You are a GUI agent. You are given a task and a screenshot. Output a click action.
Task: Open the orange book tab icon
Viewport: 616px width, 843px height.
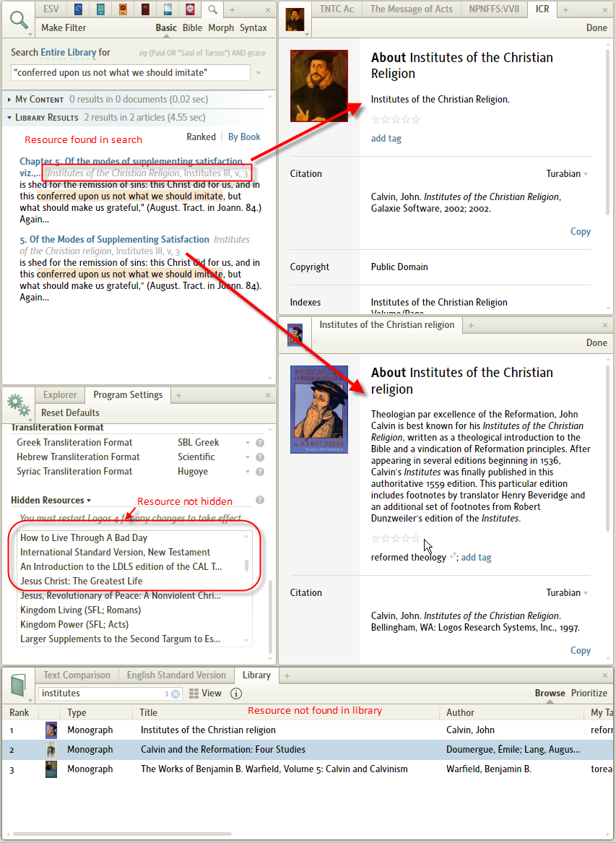click(123, 9)
